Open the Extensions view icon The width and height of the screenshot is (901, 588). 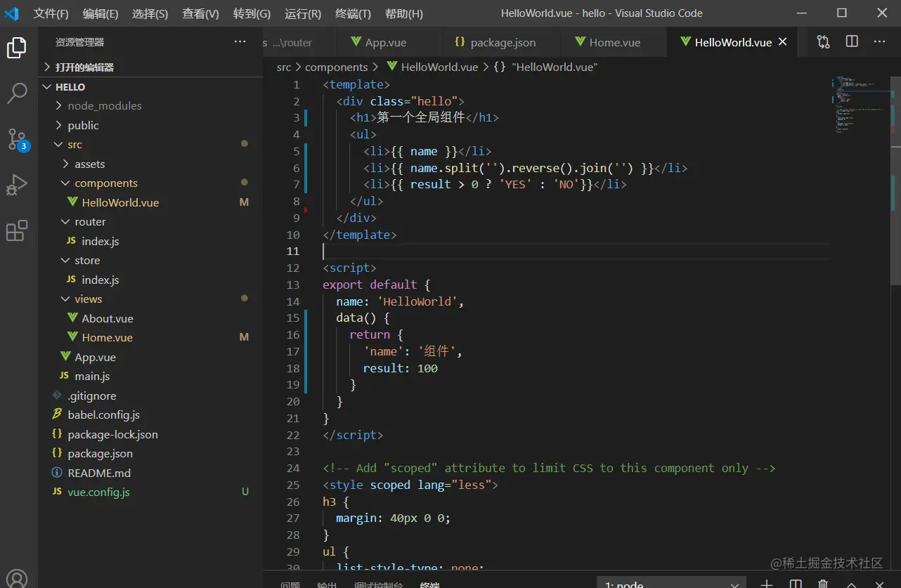17,230
